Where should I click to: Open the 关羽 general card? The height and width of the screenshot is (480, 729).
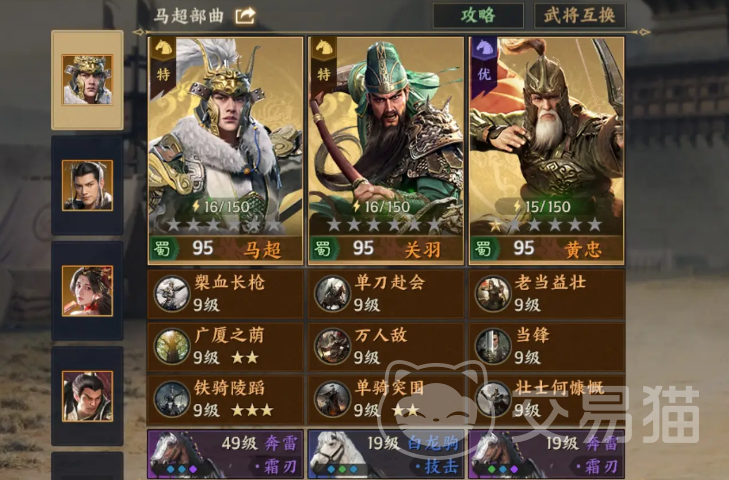[386, 151]
